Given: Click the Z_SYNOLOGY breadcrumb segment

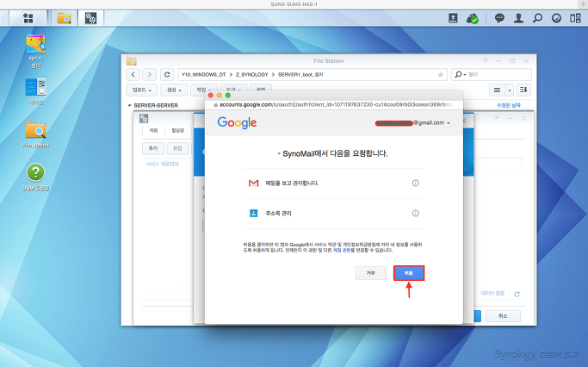Looking at the screenshot, I should click(x=252, y=75).
